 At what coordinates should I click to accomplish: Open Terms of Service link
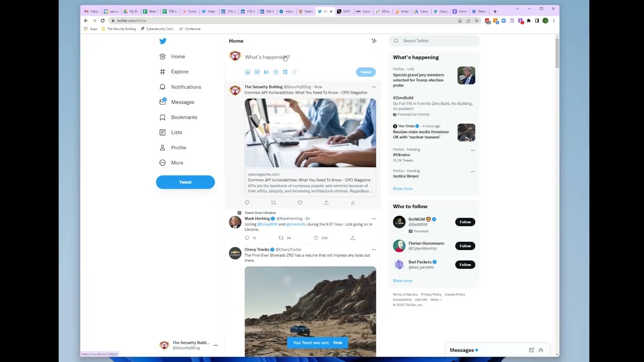tap(405, 295)
